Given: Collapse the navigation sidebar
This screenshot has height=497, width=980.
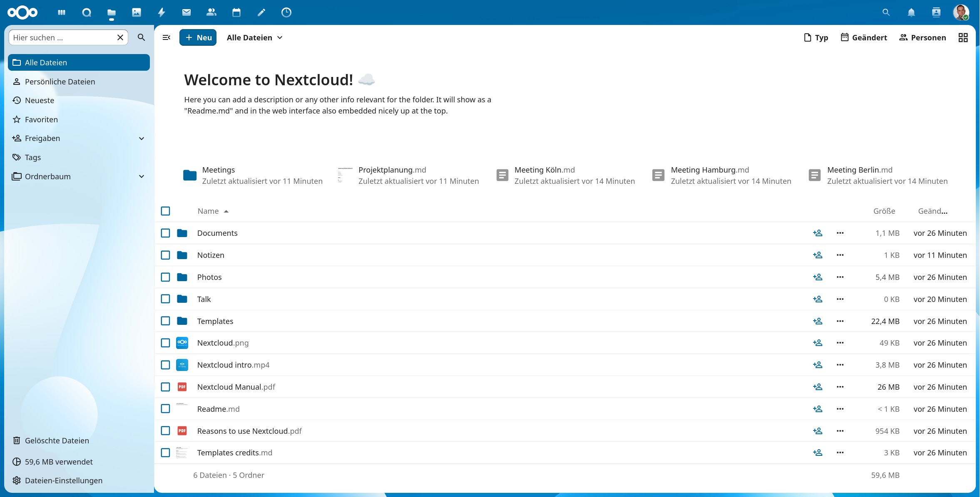Looking at the screenshot, I should (167, 37).
